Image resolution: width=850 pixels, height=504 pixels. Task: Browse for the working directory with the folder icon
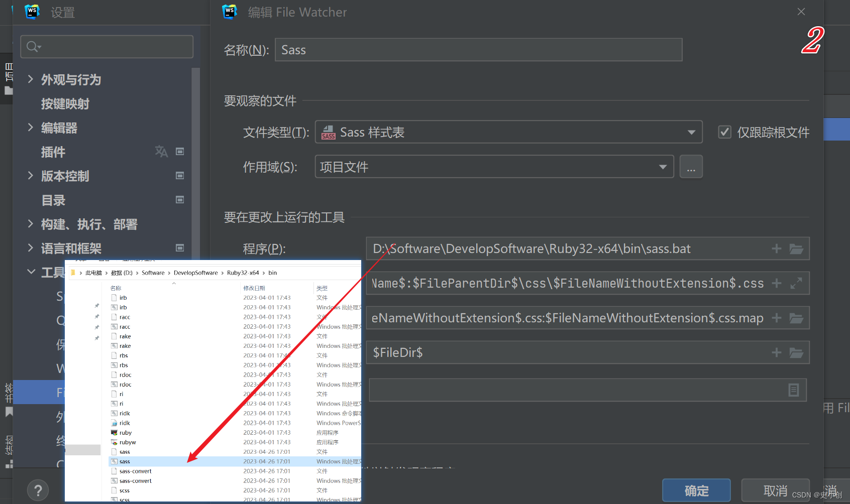tap(796, 352)
